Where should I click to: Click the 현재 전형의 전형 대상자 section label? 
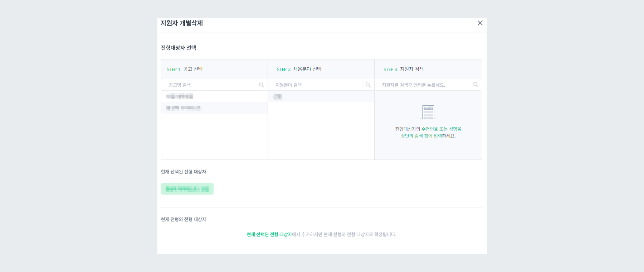184,219
